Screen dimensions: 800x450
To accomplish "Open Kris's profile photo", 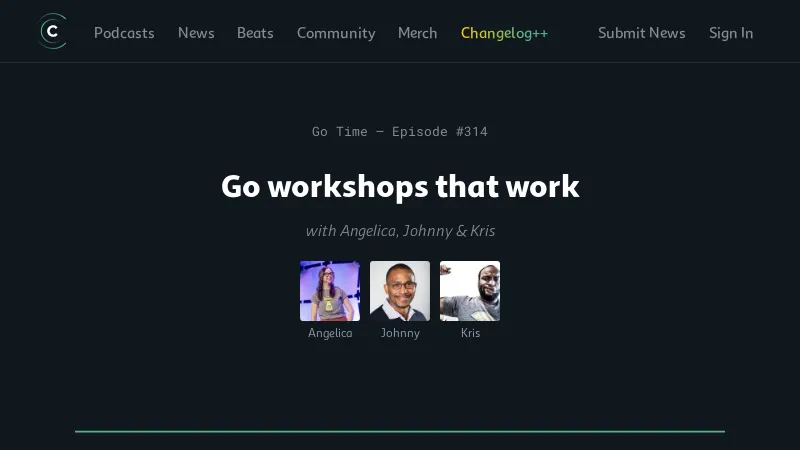I will coord(470,291).
